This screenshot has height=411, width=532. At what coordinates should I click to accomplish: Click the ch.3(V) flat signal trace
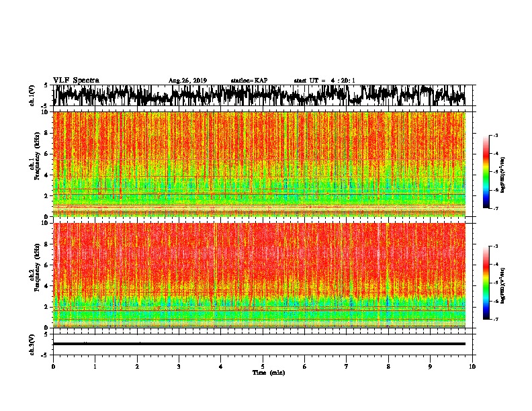[x=259, y=344]
